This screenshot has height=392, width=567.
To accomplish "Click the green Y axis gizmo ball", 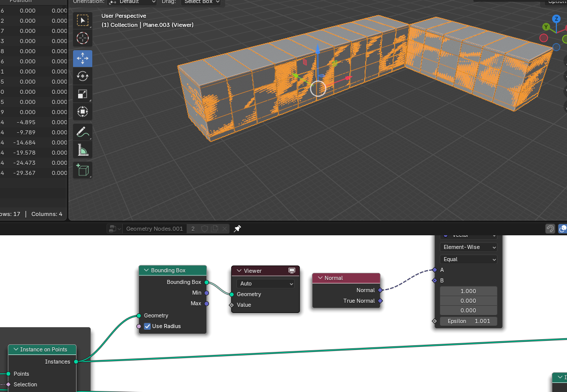I will coord(546,27).
